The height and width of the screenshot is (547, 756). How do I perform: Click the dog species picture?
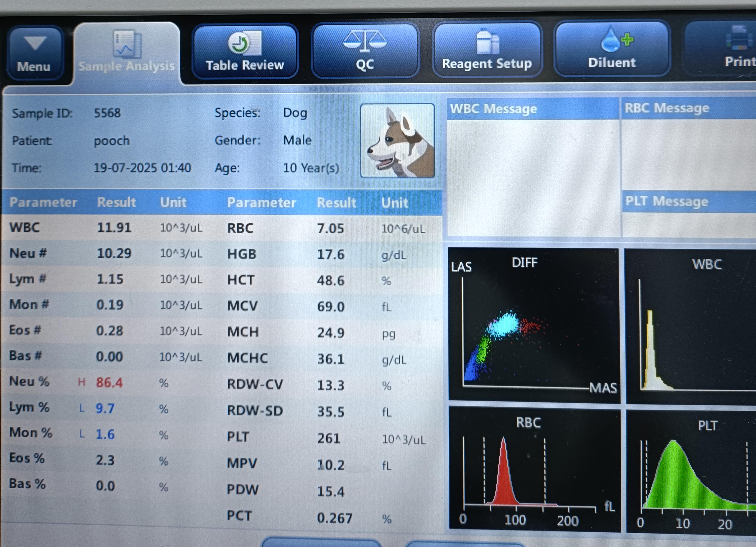(x=397, y=141)
